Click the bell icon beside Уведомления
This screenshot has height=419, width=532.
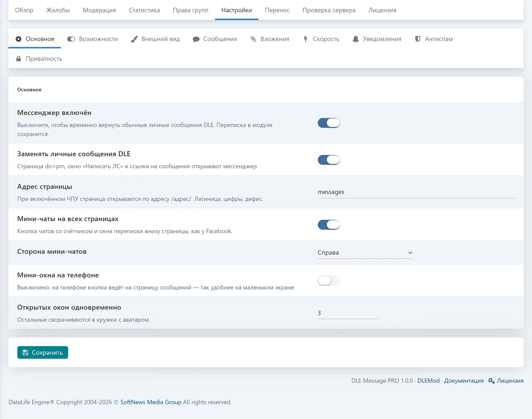355,39
